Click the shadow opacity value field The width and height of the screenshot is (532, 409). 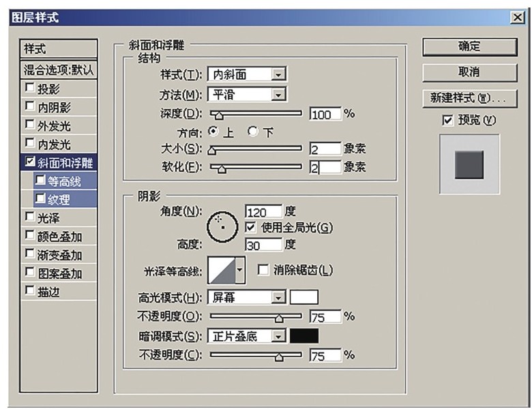tap(325, 355)
